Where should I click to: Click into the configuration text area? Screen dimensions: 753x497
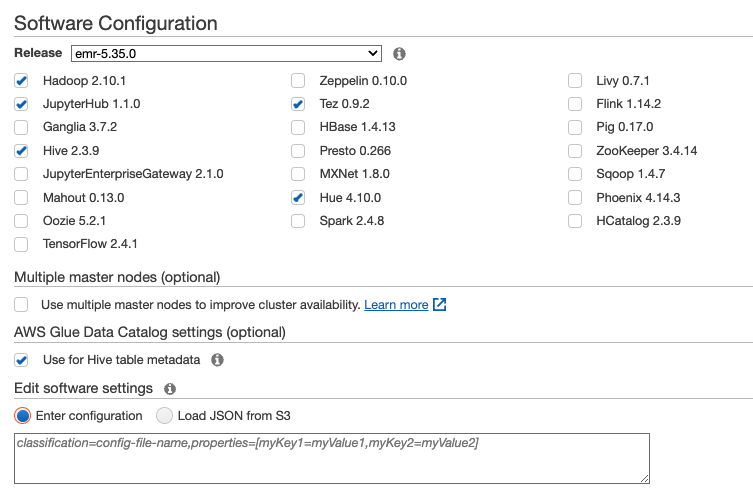click(x=332, y=459)
